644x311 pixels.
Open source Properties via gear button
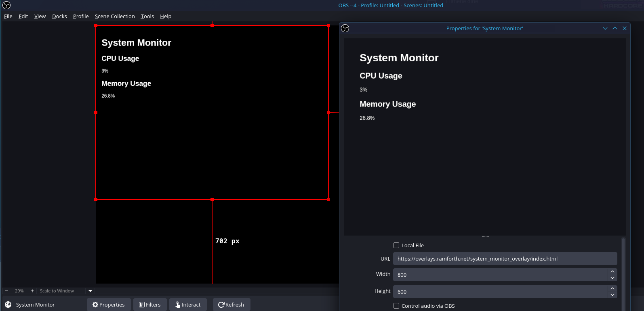click(109, 305)
